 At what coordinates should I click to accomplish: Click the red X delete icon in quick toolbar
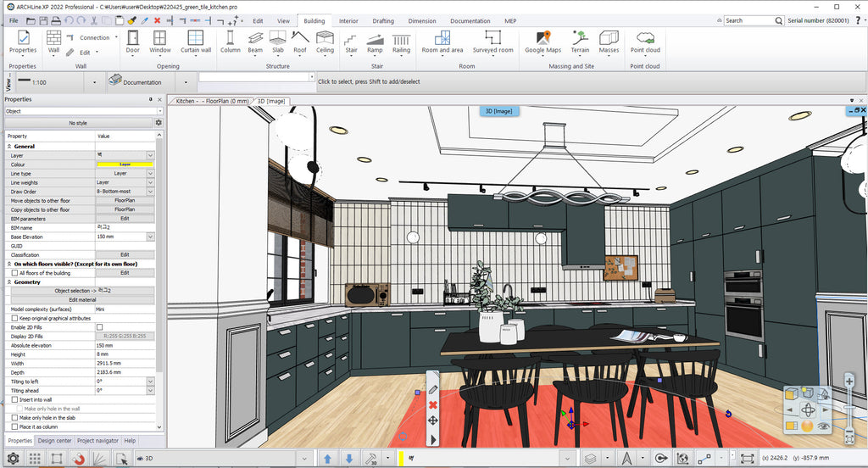pos(157,20)
